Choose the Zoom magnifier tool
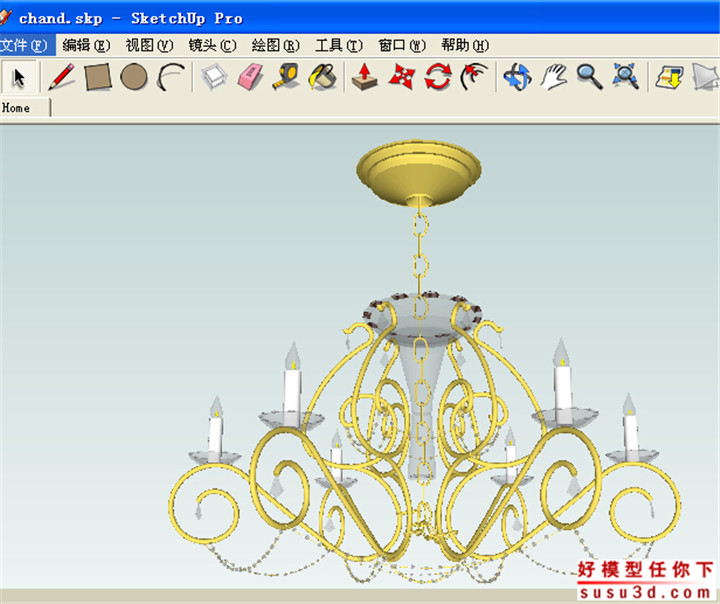 coord(590,77)
